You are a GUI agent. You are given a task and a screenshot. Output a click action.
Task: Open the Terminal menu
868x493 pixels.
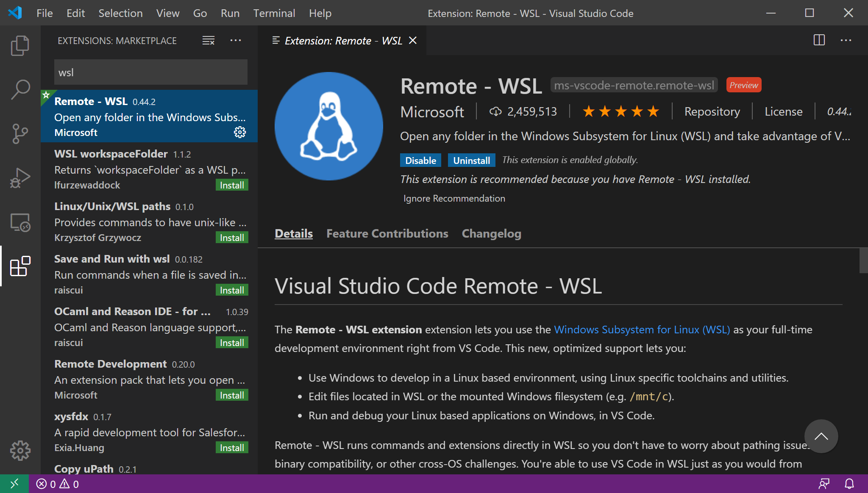click(274, 13)
